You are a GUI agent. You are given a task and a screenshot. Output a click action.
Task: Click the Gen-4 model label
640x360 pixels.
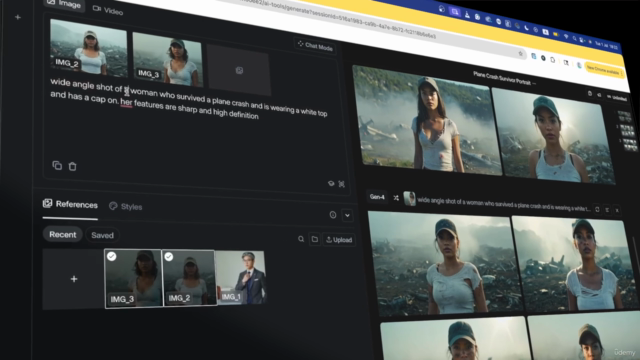[x=377, y=197]
